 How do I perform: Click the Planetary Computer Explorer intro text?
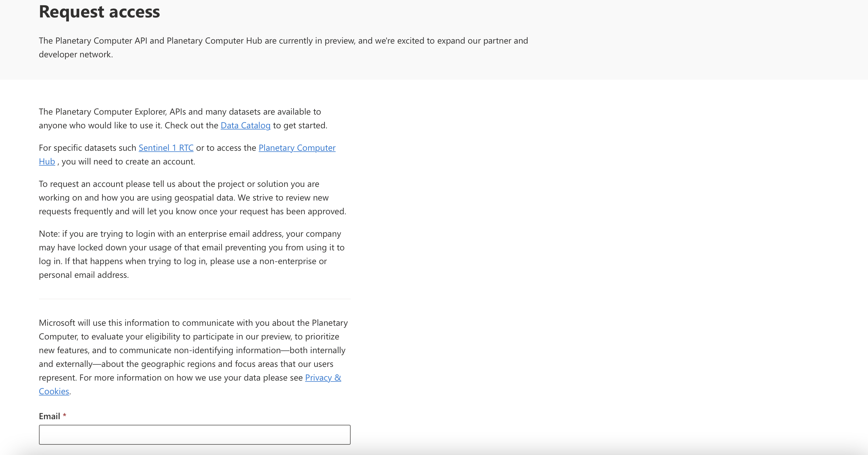point(180,118)
